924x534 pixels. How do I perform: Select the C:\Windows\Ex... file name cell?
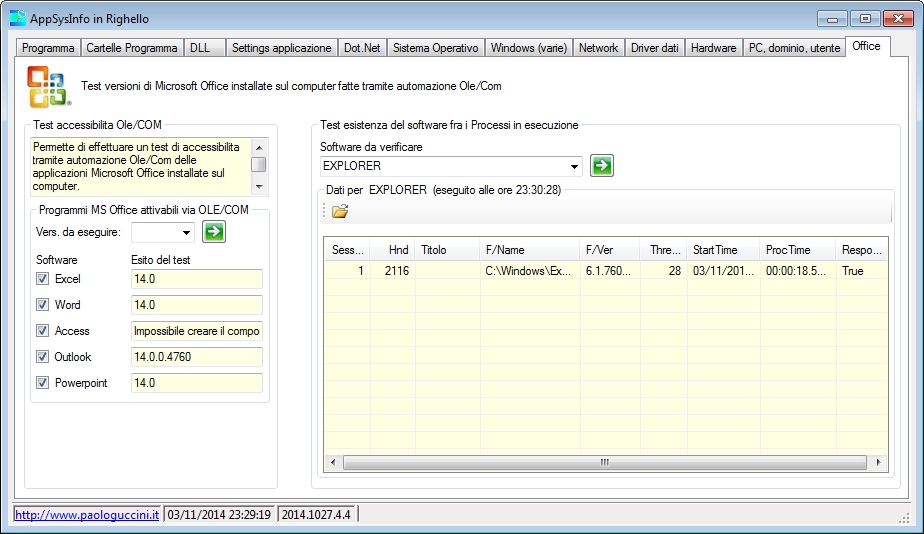click(530, 271)
